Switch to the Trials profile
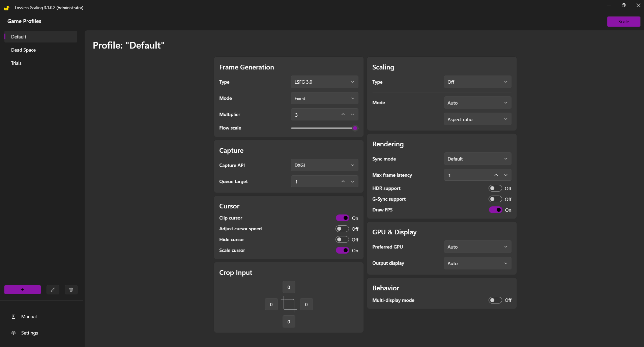The width and height of the screenshot is (644, 347). 17,63
